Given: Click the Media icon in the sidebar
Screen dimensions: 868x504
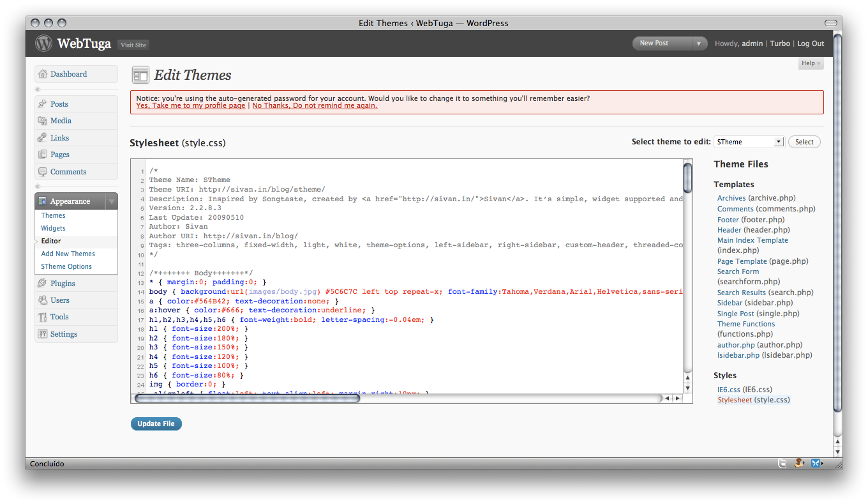Looking at the screenshot, I should pos(43,121).
